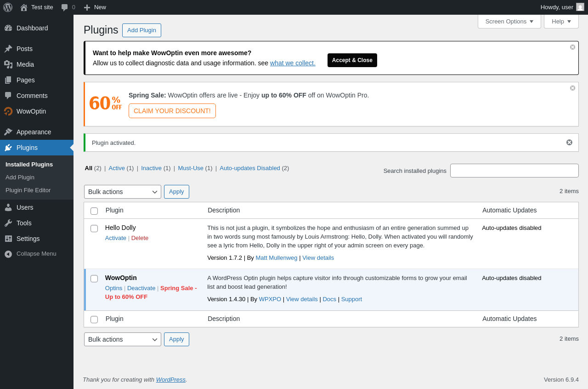The width and height of the screenshot is (588, 389).
Task: Open Plugin File Editor submenu item
Action: click(28, 190)
